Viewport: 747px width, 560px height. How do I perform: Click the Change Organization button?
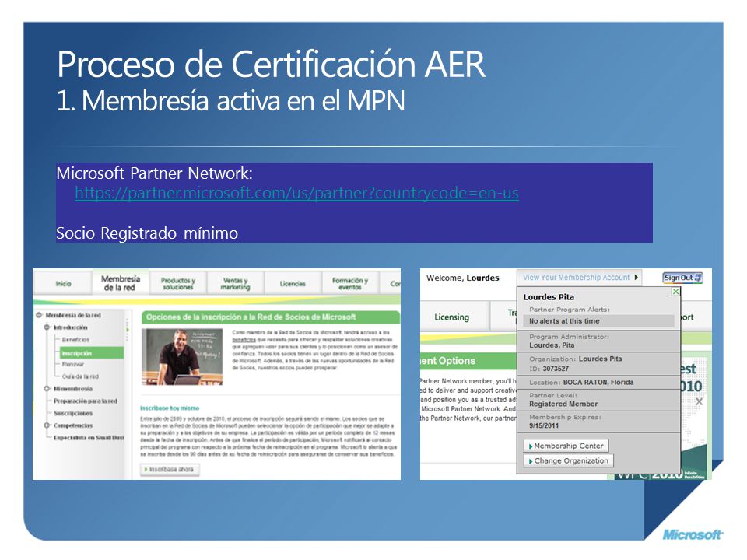coord(568,460)
